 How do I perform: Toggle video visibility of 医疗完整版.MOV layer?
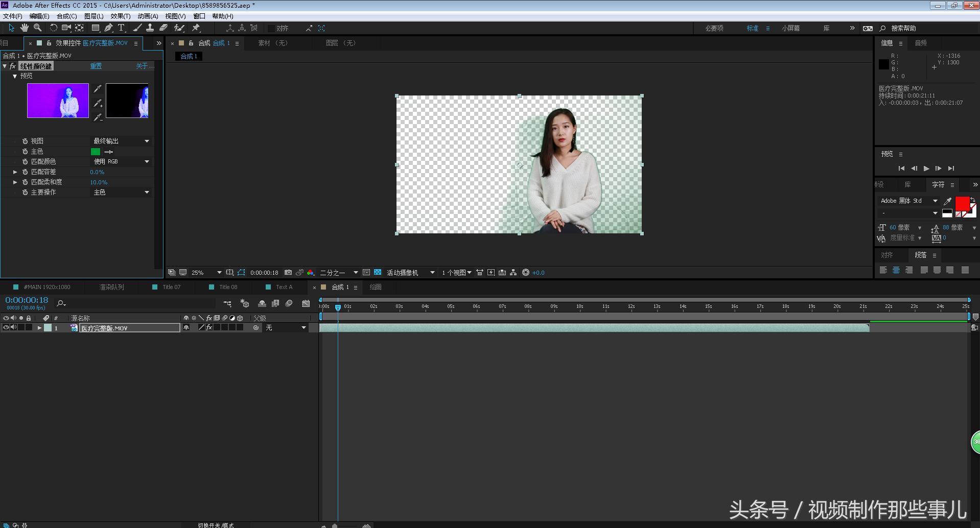(6, 328)
